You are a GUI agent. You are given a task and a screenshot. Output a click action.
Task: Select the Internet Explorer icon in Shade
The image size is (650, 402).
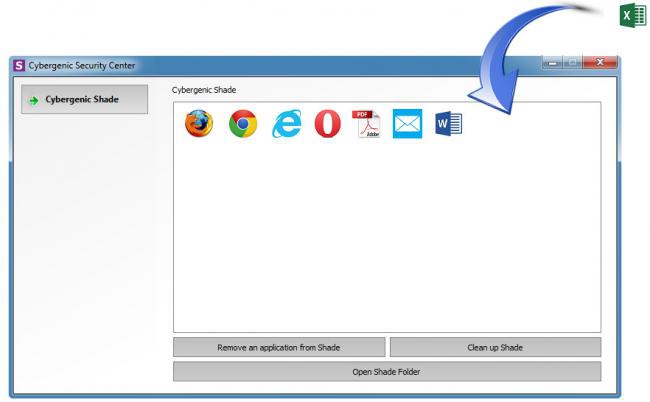(x=286, y=124)
